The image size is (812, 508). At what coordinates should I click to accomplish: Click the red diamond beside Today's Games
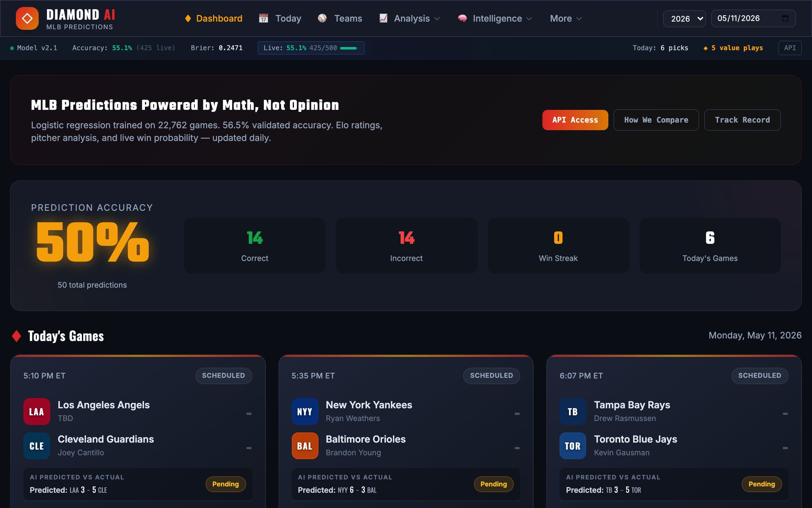coord(16,336)
